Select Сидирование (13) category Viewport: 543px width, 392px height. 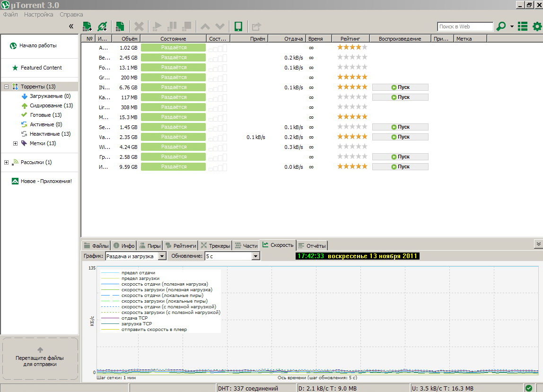tap(51, 105)
